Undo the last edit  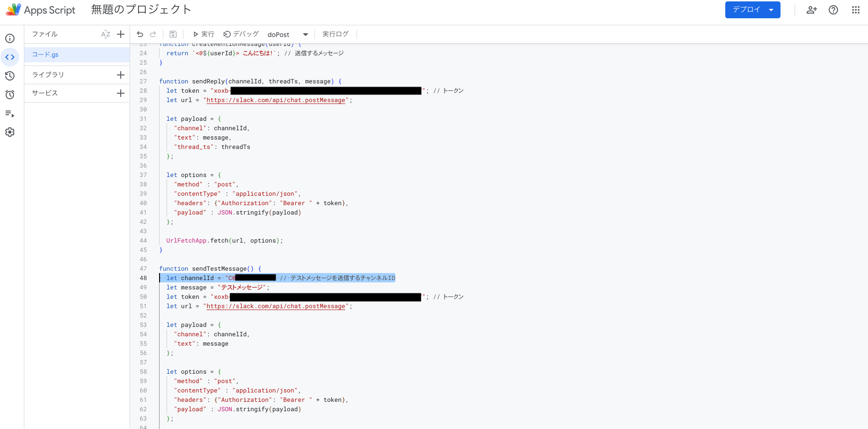(140, 34)
